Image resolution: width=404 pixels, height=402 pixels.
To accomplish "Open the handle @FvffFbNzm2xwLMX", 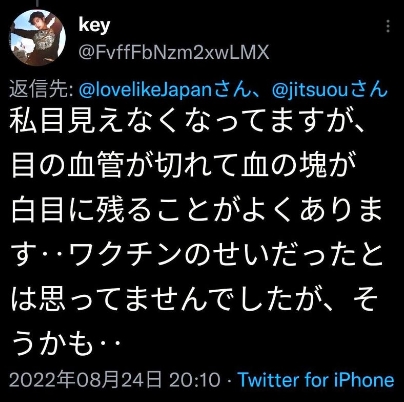I will 174,52.
